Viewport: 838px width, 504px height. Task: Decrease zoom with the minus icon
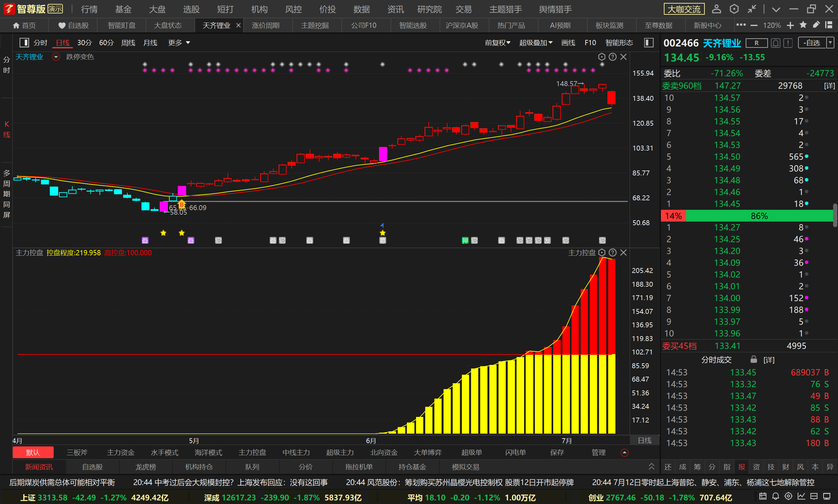[754, 26]
